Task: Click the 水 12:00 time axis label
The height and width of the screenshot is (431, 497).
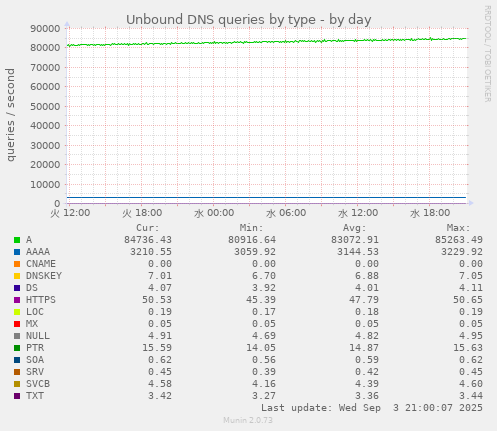Action: point(358,213)
